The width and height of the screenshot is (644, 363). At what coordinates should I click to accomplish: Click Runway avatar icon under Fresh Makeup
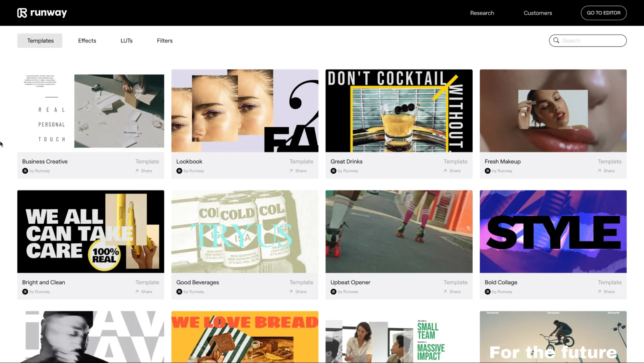point(487,171)
